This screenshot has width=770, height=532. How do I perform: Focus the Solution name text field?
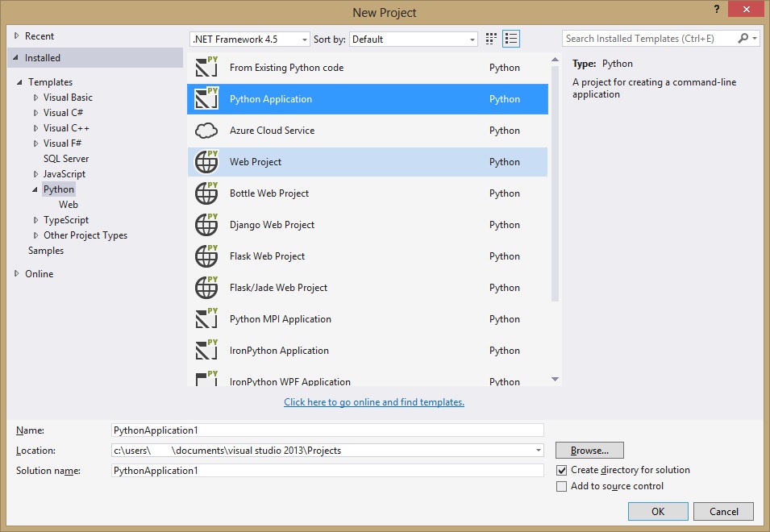(x=327, y=471)
